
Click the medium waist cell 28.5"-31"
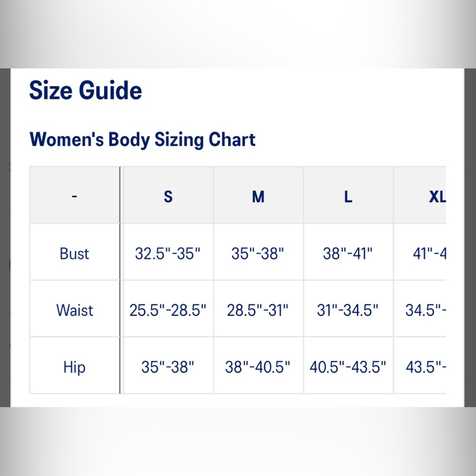pyautogui.click(x=258, y=310)
